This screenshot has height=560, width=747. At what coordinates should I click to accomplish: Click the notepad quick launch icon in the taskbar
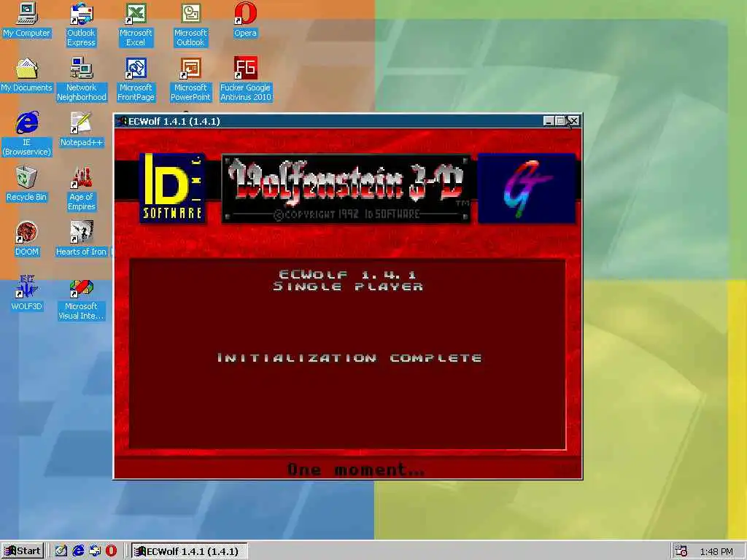coord(61,551)
